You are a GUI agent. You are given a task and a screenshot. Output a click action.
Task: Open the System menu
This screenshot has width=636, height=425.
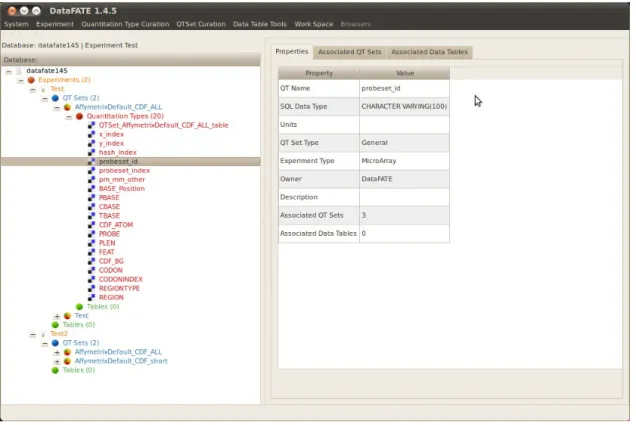pos(16,24)
